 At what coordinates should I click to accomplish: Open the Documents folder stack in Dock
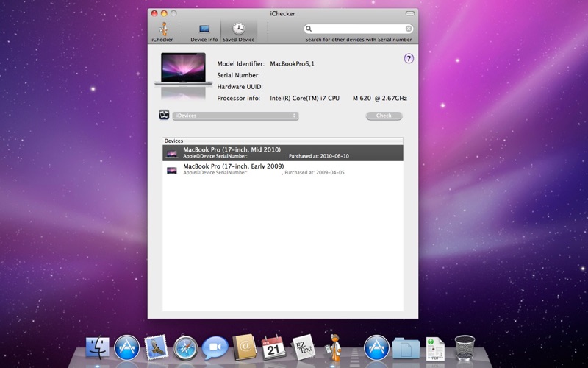point(406,348)
